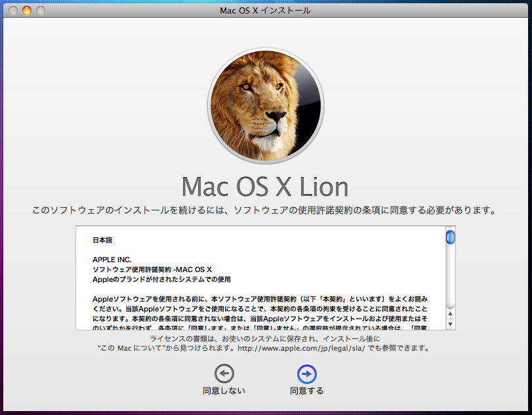532x415 pixels.
Task: Click the license scrollbar down arrow
Action: click(x=450, y=324)
